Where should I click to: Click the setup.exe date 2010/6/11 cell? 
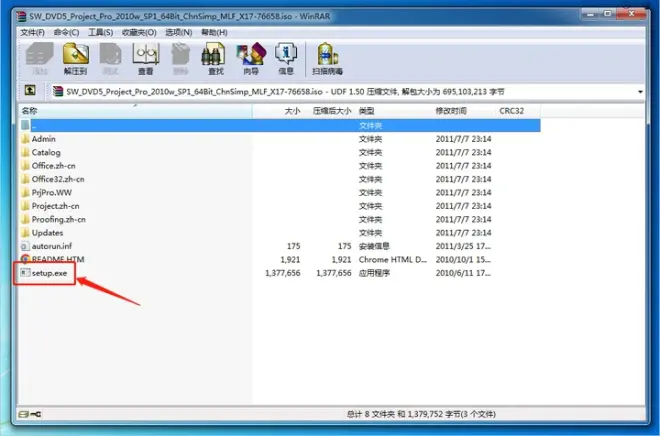[x=463, y=273]
